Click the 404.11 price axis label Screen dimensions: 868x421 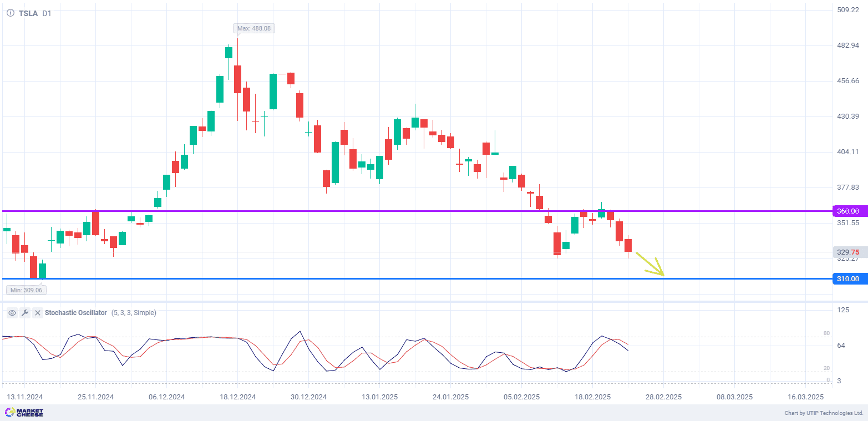(847, 152)
